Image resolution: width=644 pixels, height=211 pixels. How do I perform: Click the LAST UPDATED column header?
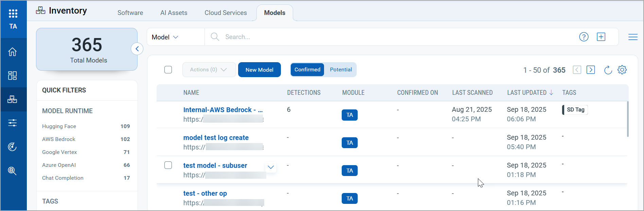(527, 92)
